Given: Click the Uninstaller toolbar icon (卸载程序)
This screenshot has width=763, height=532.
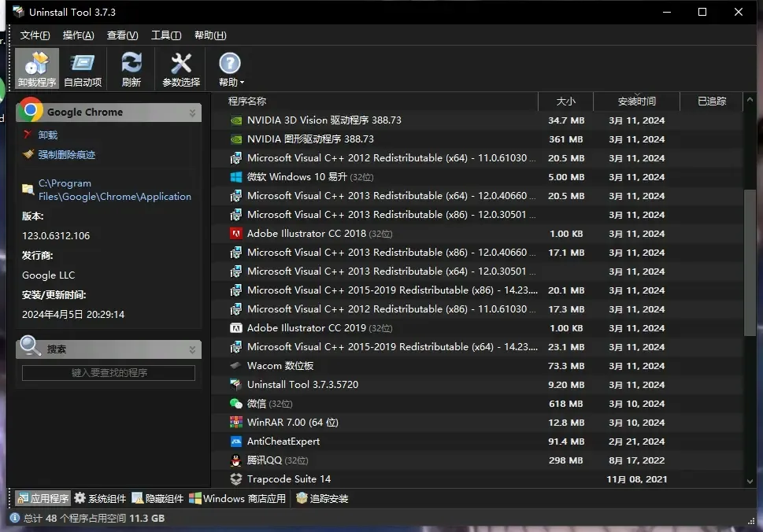Looking at the screenshot, I should (37, 68).
